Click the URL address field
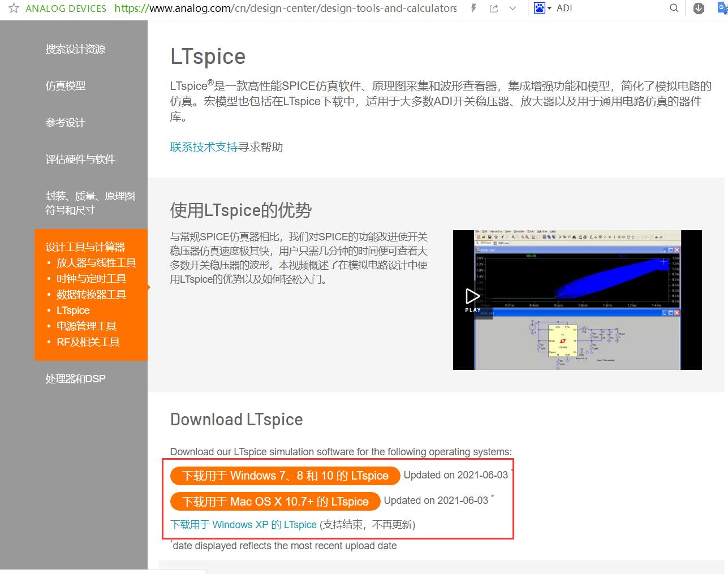 pyautogui.click(x=286, y=8)
